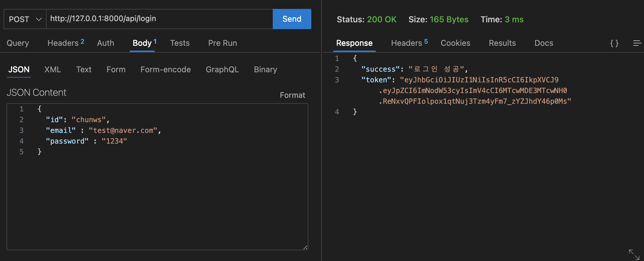Format the JSON content
Screen dimensions: 644x261
click(292, 95)
